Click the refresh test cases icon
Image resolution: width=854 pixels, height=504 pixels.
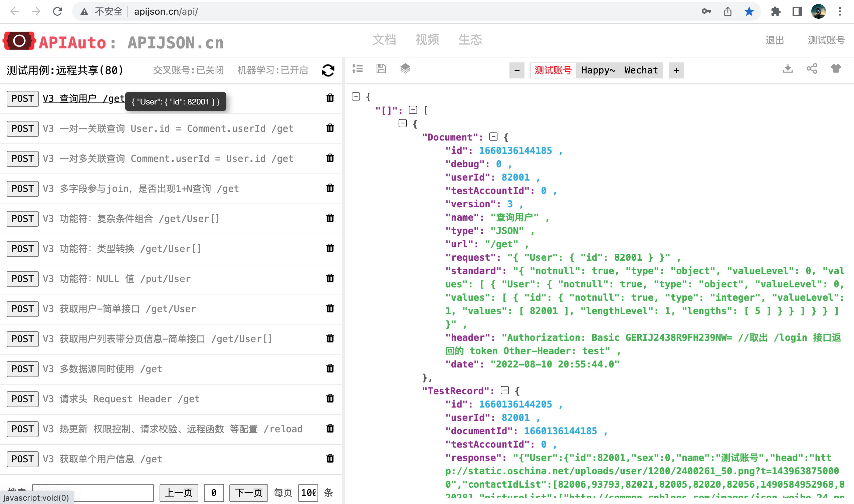[328, 70]
